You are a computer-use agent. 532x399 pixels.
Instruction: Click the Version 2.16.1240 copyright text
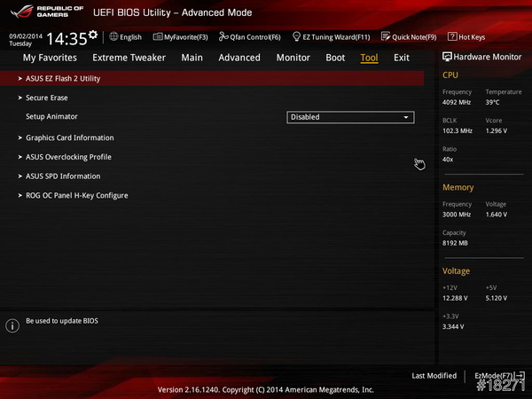(266, 390)
